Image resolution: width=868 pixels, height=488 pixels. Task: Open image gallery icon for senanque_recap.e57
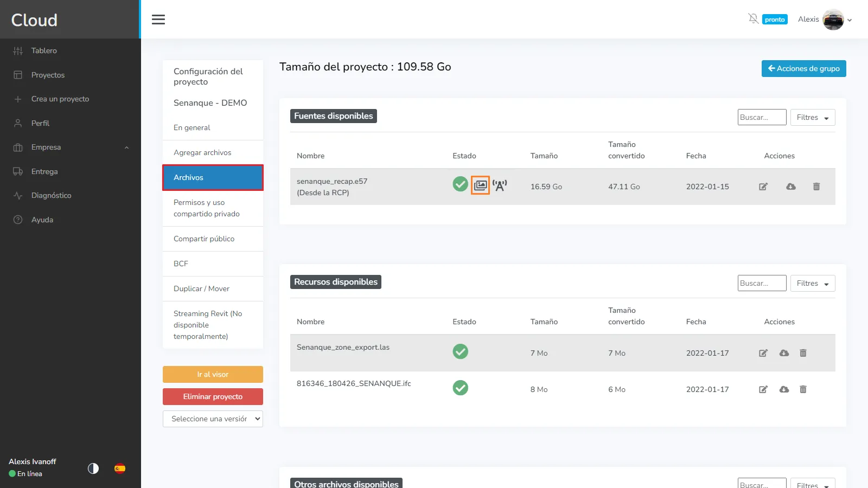pos(480,185)
